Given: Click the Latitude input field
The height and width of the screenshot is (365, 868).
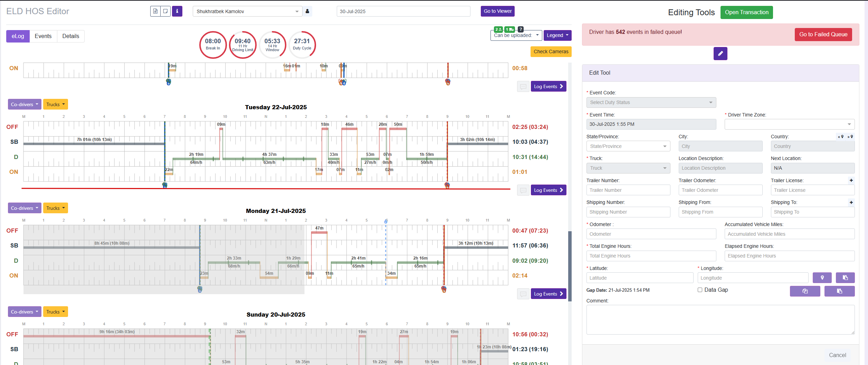Looking at the screenshot, I should 640,278.
